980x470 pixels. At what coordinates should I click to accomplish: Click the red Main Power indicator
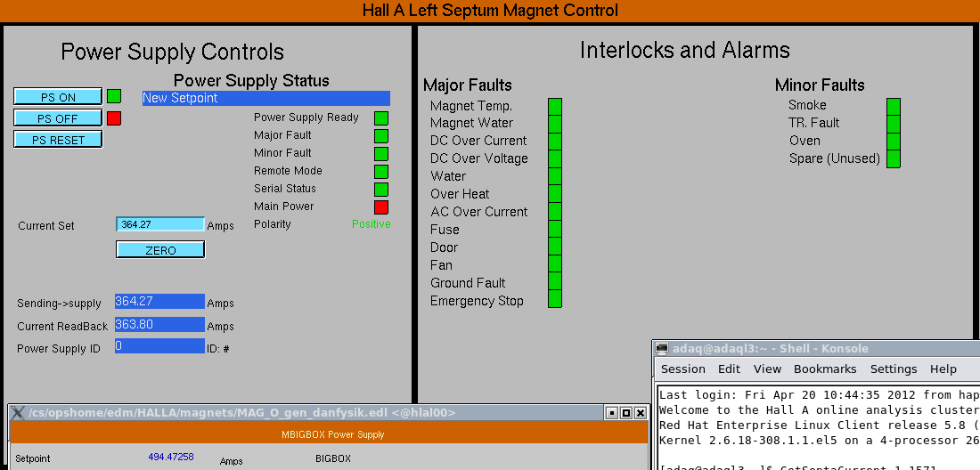point(381,207)
